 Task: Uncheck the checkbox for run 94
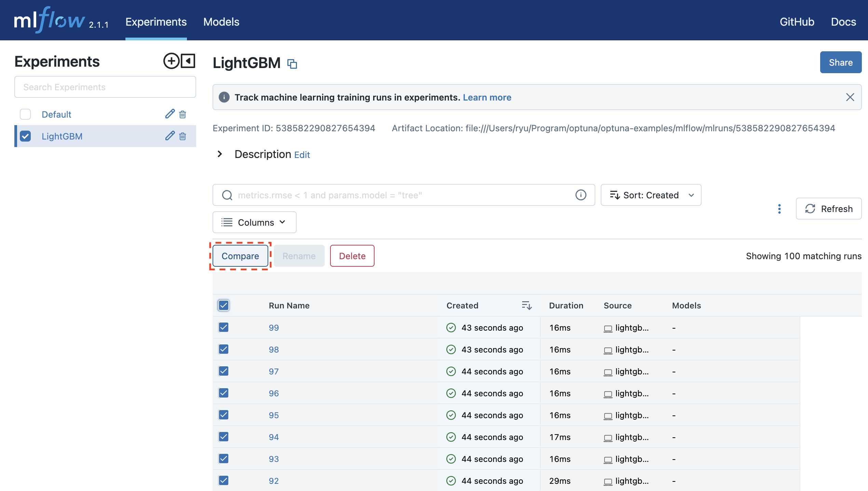click(x=223, y=437)
